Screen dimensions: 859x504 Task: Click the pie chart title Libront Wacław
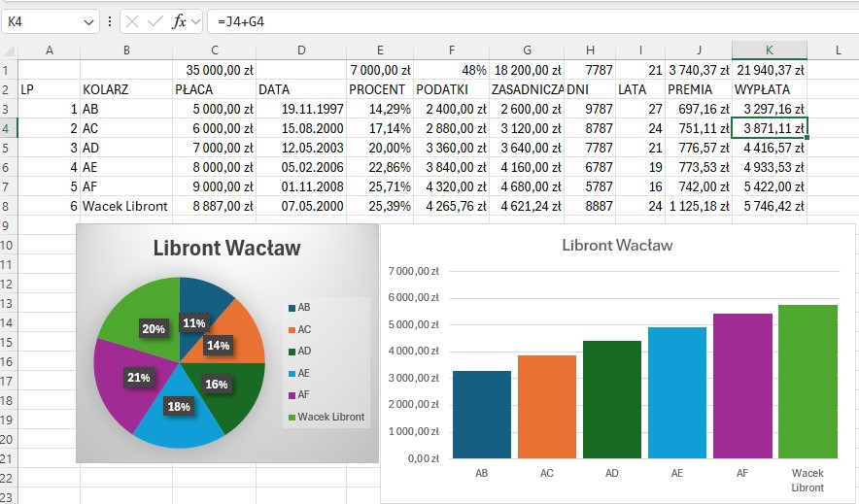(x=226, y=249)
